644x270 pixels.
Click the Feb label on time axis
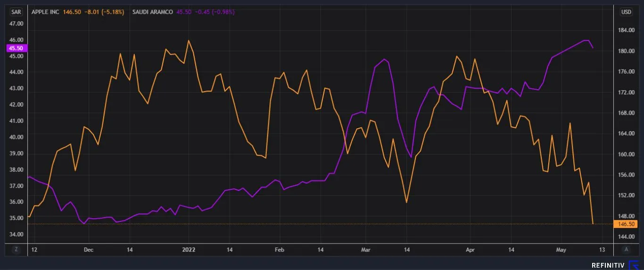280,249
